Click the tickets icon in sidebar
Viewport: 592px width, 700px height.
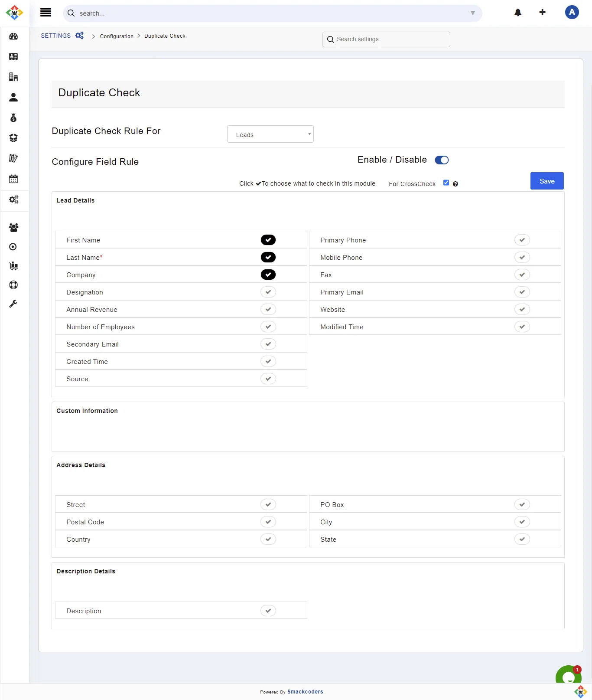point(13,158)
